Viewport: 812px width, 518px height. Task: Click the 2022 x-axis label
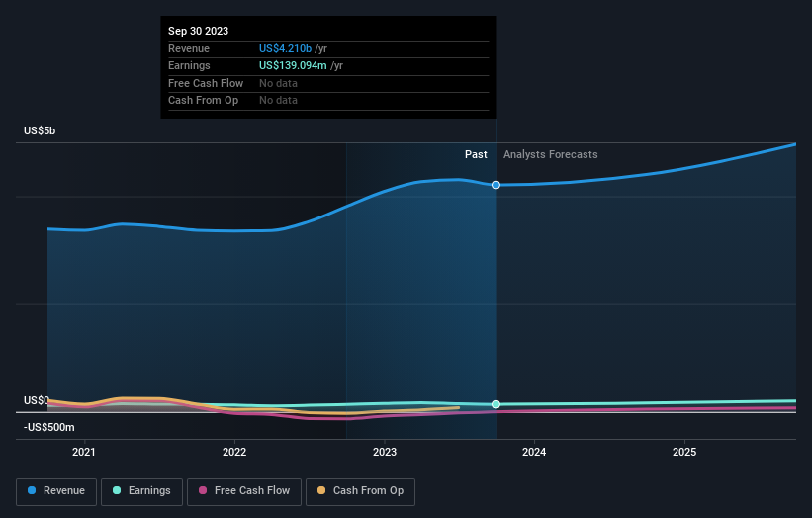click(234, 452)
